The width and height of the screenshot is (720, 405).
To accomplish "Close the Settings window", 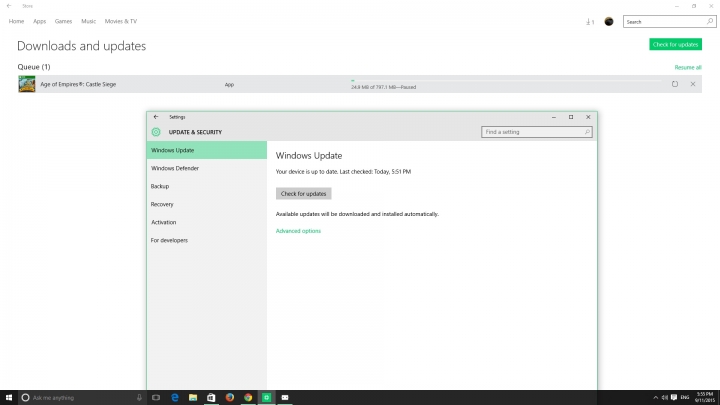I will tap(588, 117).
